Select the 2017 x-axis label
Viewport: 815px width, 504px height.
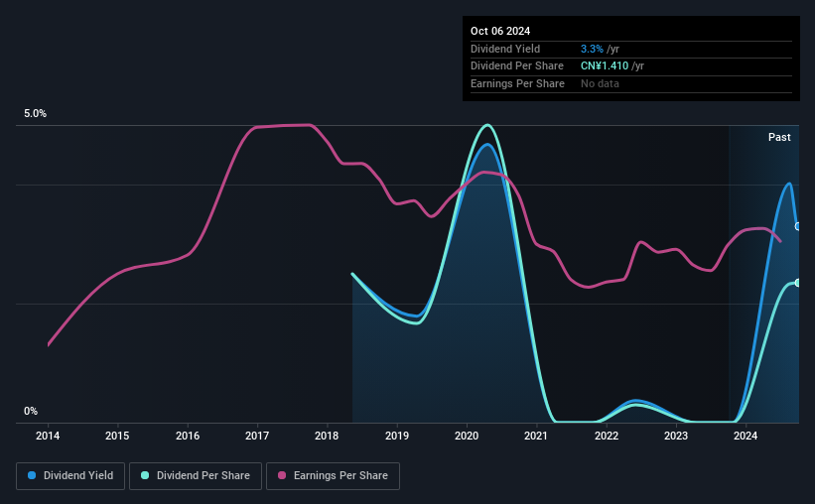click(257, 436)
